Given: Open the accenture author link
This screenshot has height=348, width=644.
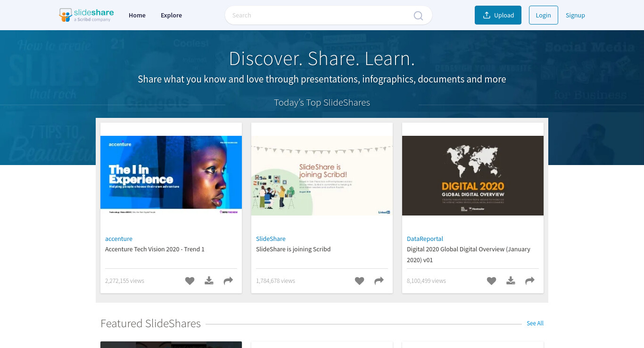Looking at the screenshot, I should click(119, 239).
